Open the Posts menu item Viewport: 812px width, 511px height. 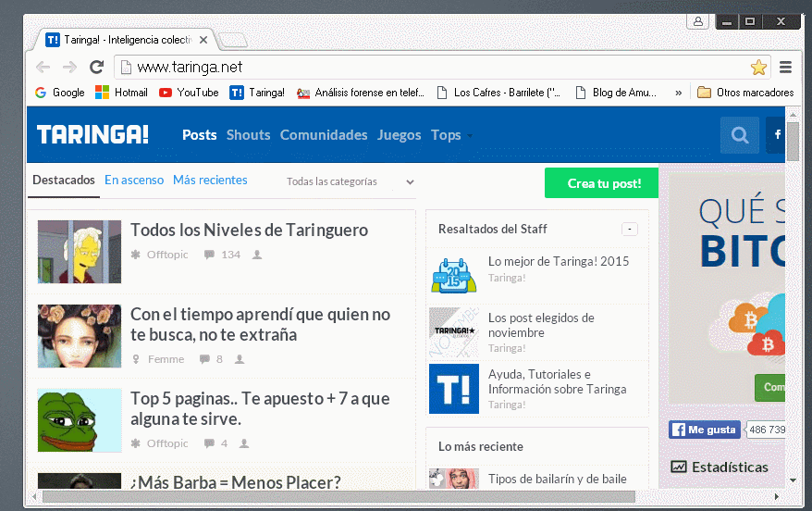point(200,135)
